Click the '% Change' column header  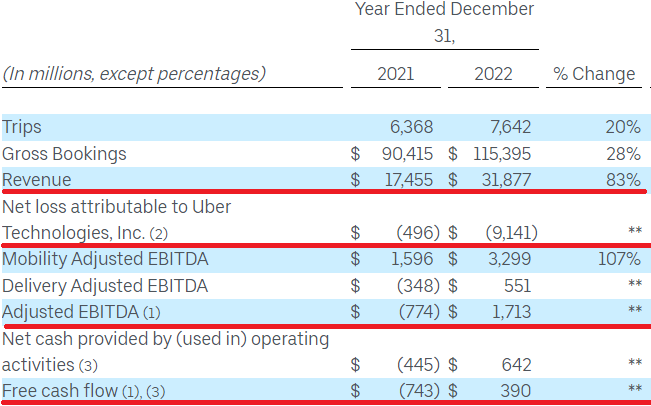coord(594,74)
